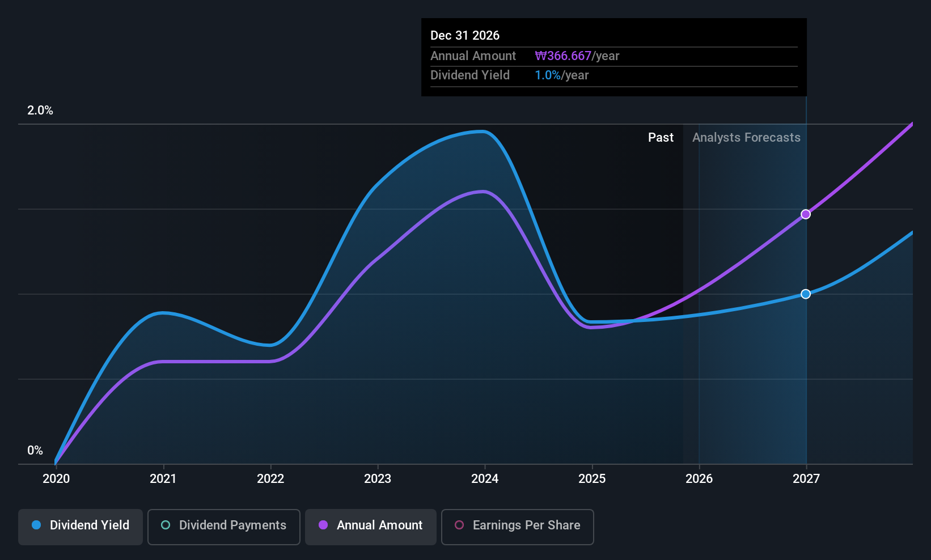Screen dimensions: 931x560
Task: Click the 2026 x-axis label
Action: click(699, 479)
